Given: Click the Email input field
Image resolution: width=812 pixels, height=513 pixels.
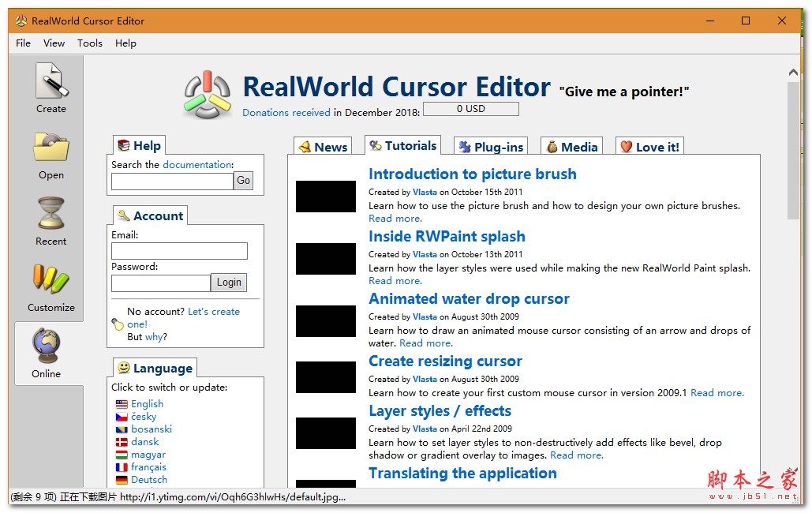Looking at the screenshot, I should click(179, 251).
